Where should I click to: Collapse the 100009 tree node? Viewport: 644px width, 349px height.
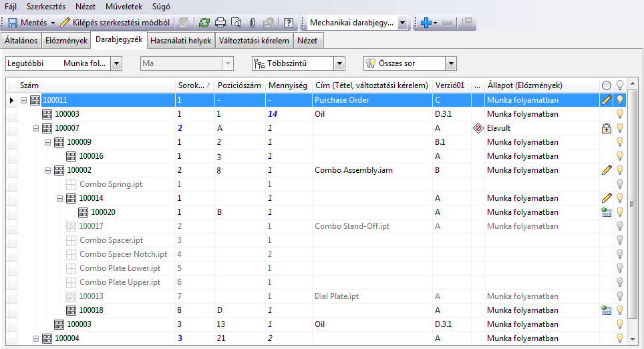coord(47,142)
